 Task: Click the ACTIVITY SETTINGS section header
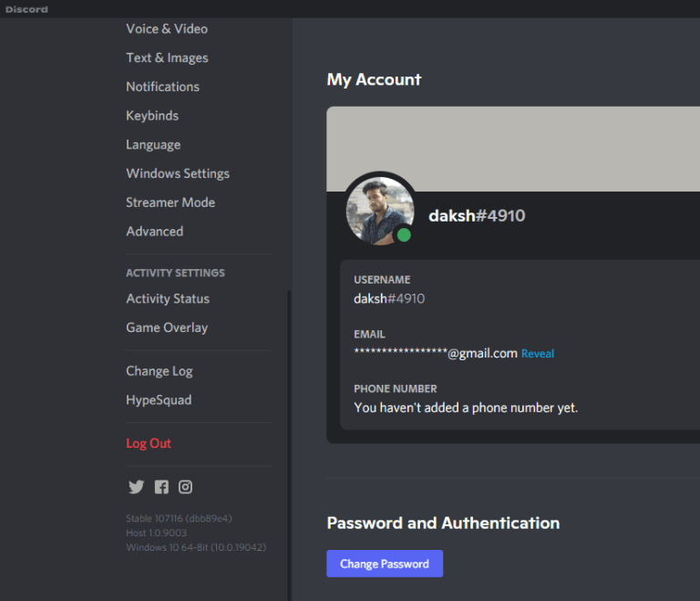pos(175,273)
